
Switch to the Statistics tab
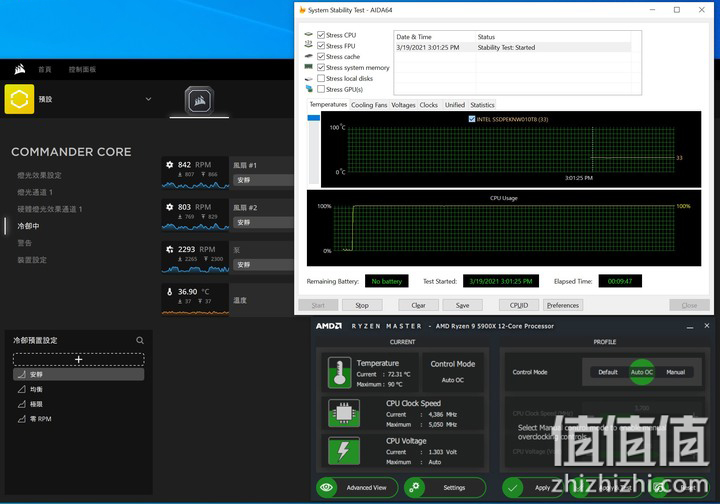tap(482, 105)
